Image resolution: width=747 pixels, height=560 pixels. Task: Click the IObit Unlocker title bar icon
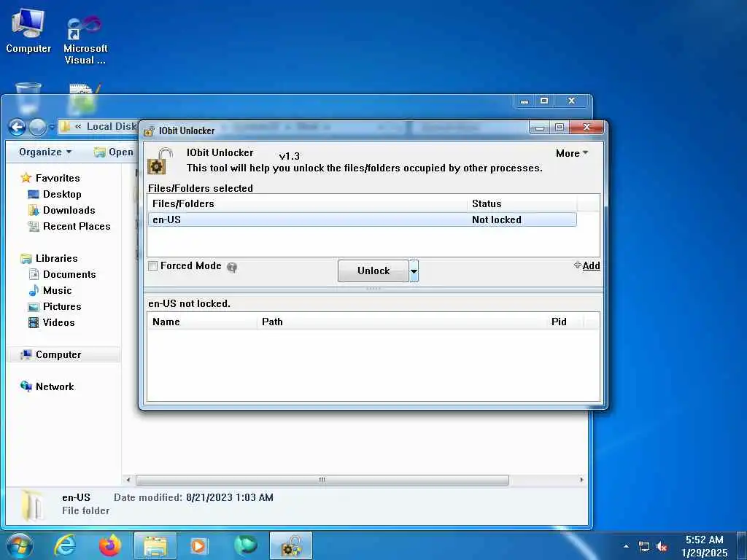pyautogui.click(x=150, y=131)
